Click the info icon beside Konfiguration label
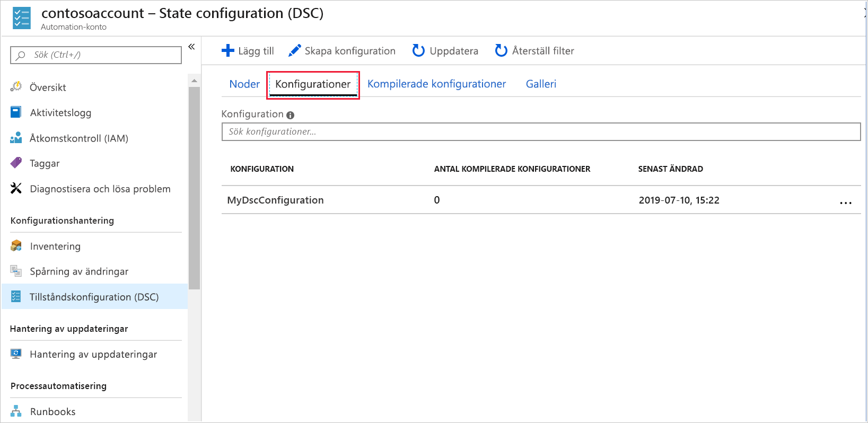 tap(290, 115)
